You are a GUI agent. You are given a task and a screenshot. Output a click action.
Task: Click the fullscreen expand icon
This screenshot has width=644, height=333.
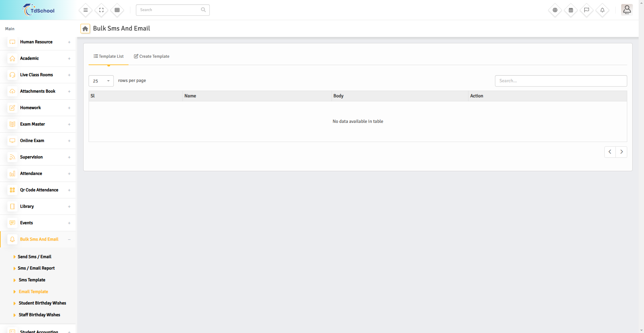click(x=101, y=10)
